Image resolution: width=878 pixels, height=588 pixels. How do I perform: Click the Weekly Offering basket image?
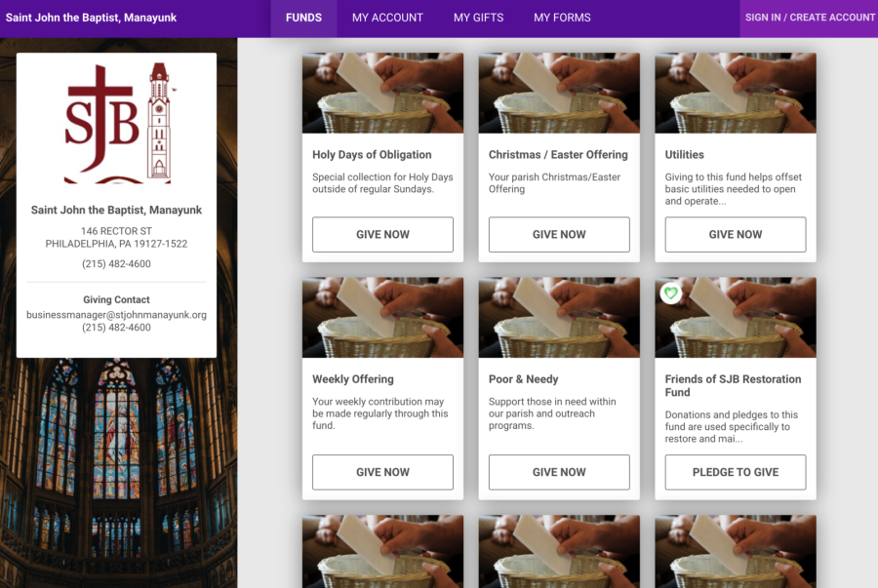382,318
